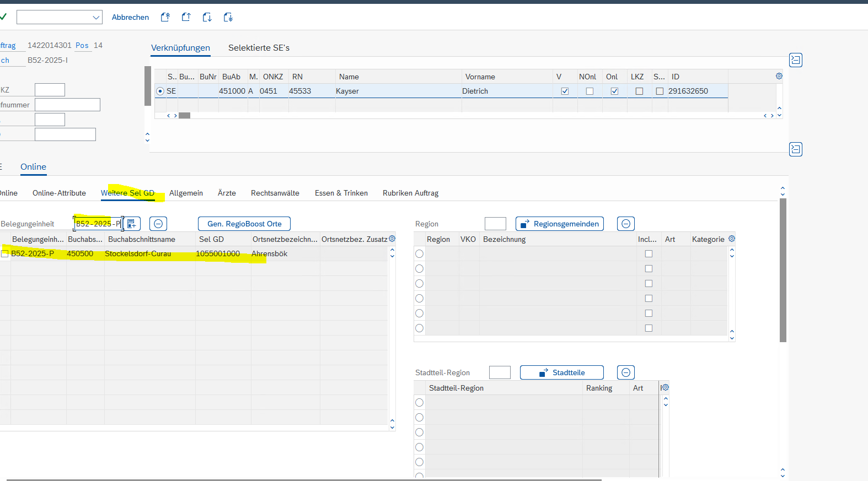
Task: Click the Stadtteile button
Action: pos(562,372)
